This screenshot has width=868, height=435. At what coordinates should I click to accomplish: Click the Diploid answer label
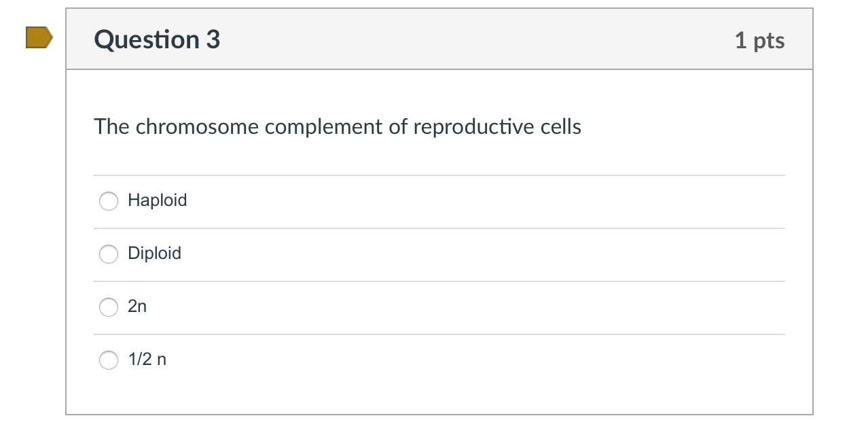[154, 254]
